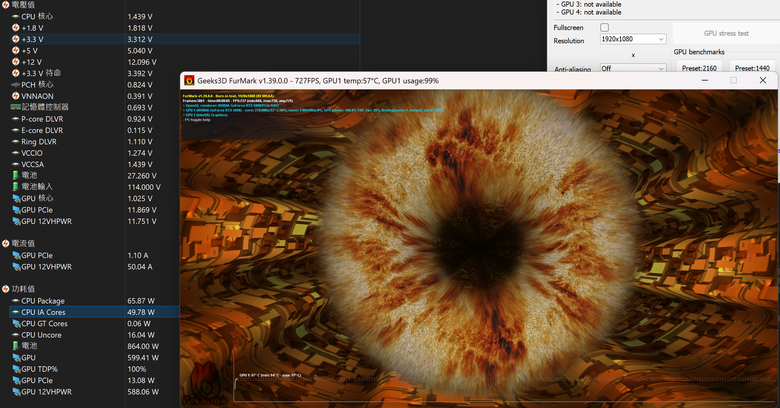Click the 功耗值 power section lightning icon
The height and width of the screenshot is (408, 780).
pyautogui.click(x=7, y=289)
